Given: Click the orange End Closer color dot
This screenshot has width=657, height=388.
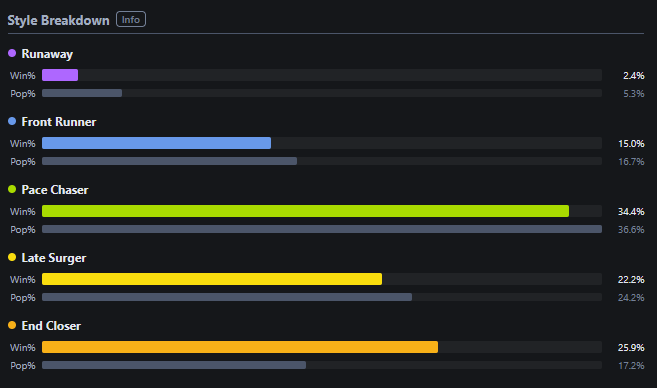Looking at the screenshot, I should (12, 325).
